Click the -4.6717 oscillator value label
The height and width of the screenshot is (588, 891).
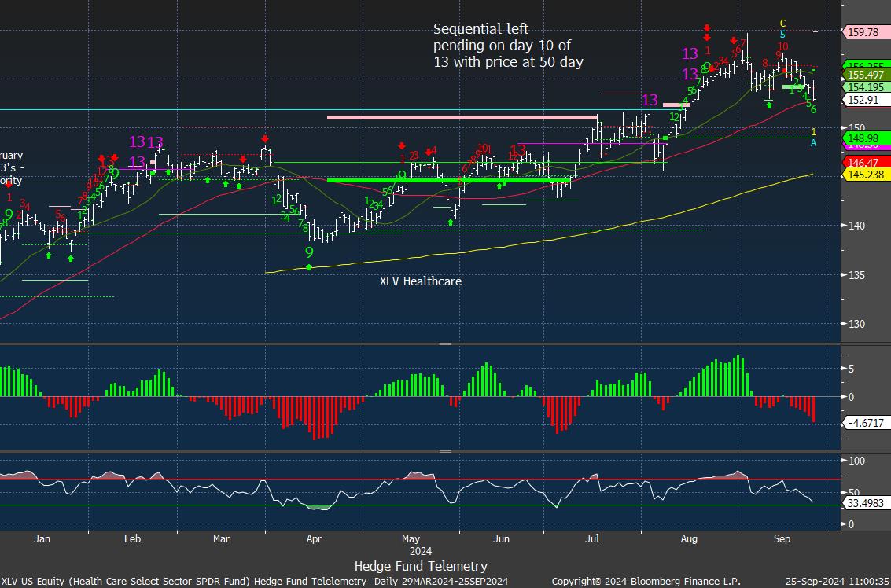[865, 423]
